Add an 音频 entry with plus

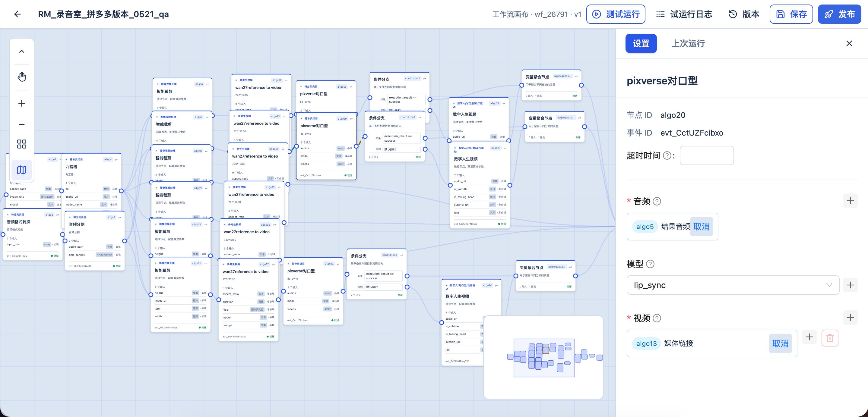click(850, 201)
